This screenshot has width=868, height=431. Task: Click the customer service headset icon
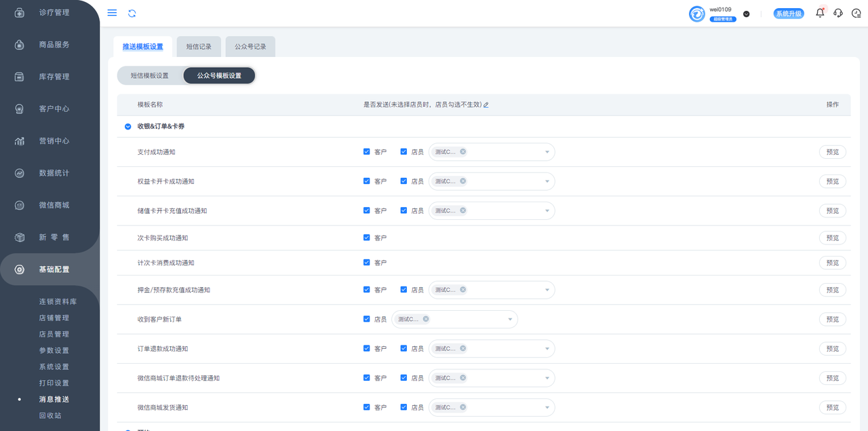coord(838,13)
